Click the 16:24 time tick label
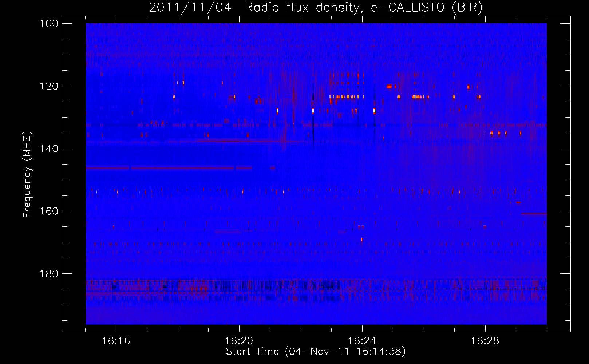The height and width of the screenshot is (364, 589). (362, 341)
